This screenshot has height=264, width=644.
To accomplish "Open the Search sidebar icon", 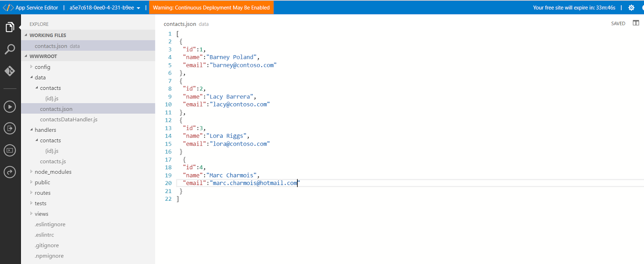I will [10, 49].
